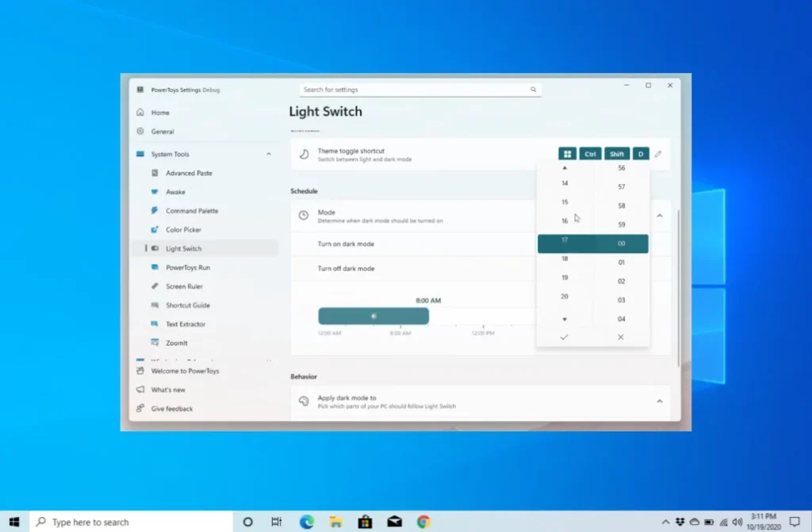
Task: Click the pencil icon to edit the shortcut
Action: point(658,154)
